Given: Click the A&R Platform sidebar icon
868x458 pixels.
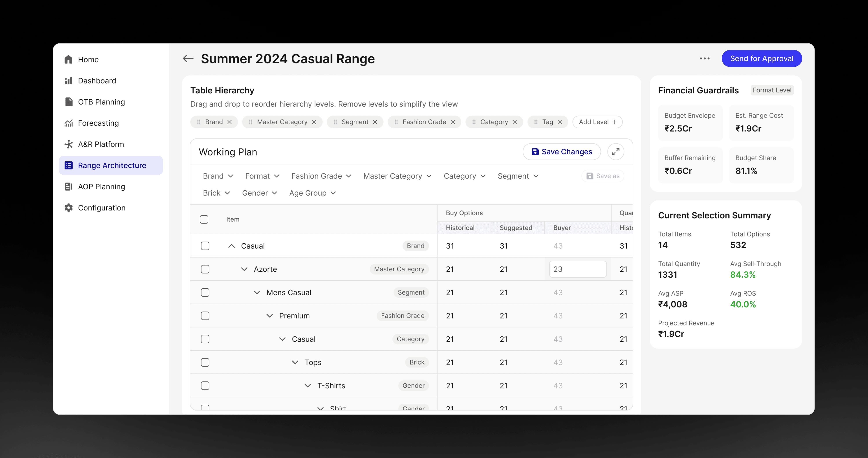Looking at the screenshot, I should pyautogui.click(x=69, y=144).
